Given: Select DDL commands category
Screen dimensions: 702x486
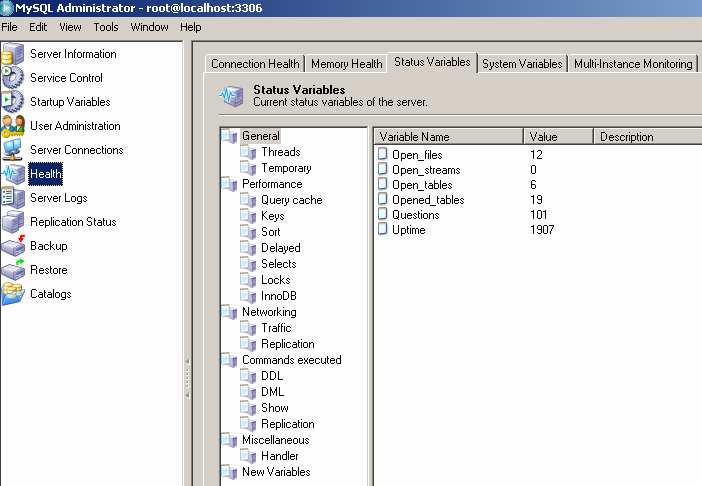Looking at the screenshot, I should point(272,376).
